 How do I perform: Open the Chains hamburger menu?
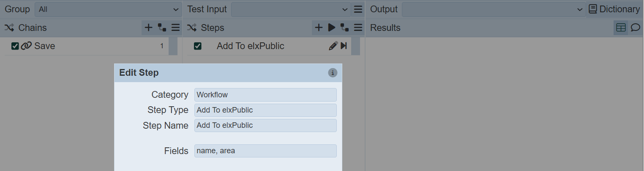(x=176, y=28)
